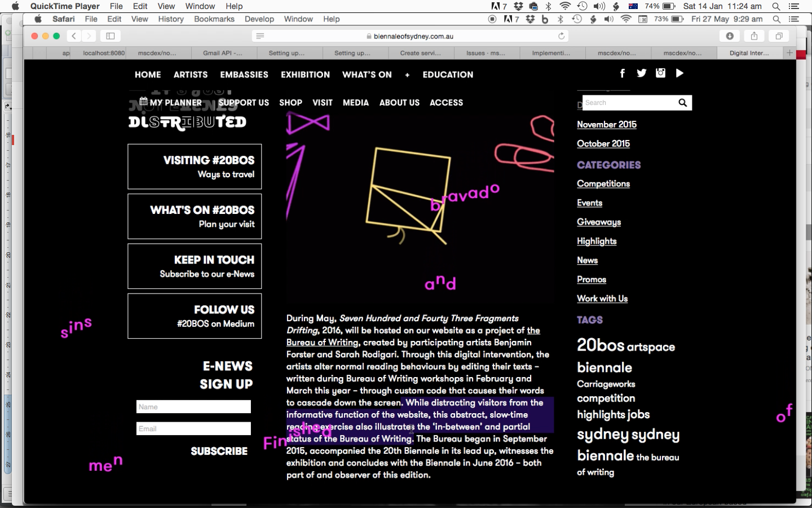Open the ACCESS link

(x=447, y=103)
